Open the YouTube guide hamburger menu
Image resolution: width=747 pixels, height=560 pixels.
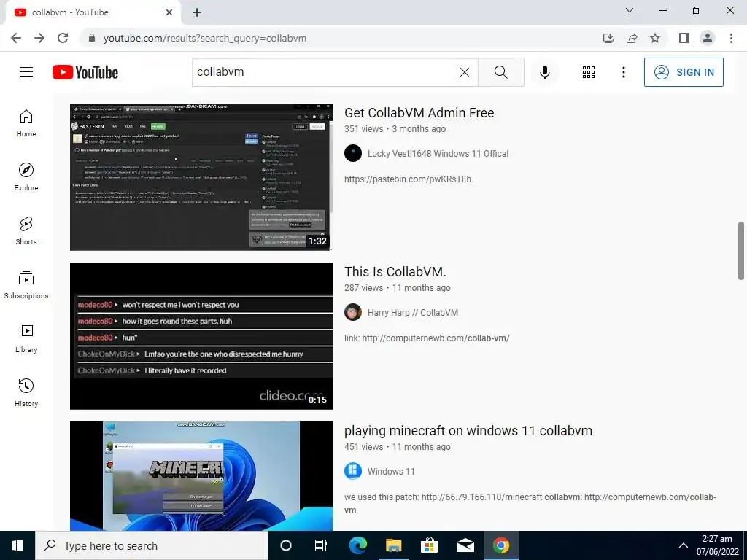26,72
